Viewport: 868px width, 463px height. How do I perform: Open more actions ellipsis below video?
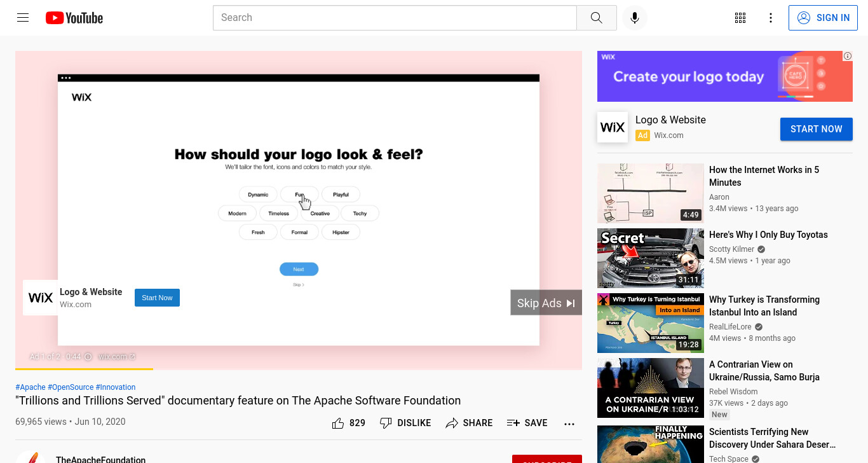[x=569, y=424]
